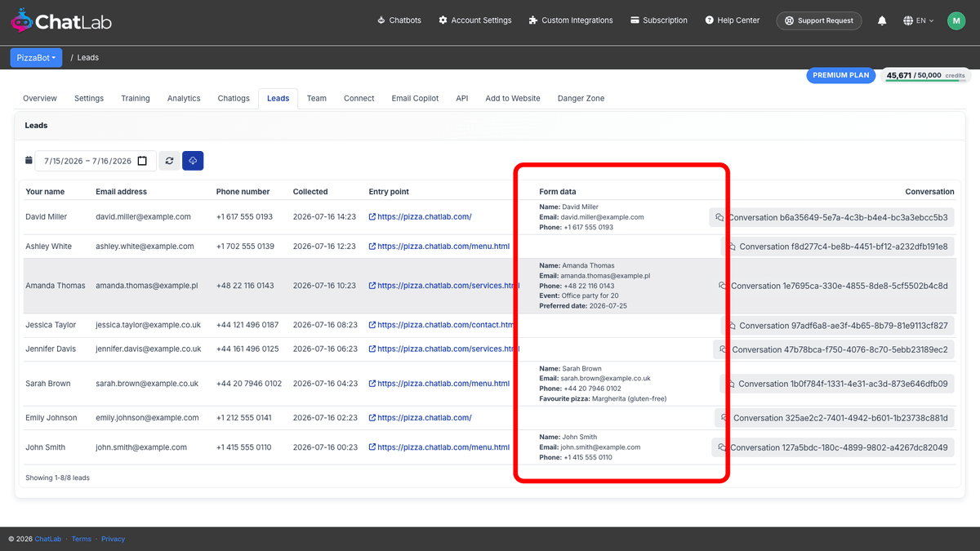This screenshot has width=980, height=551.
Task: Click the Collected column header
Action: coord(310,192)
